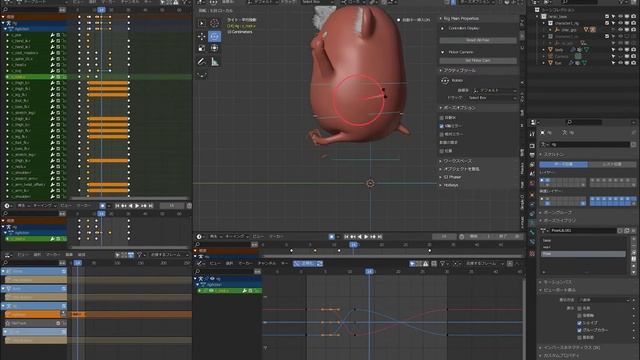This screenshot has width=640, height=360.
Task: Click the Set Picker Cam button
Action: point(478,60)
